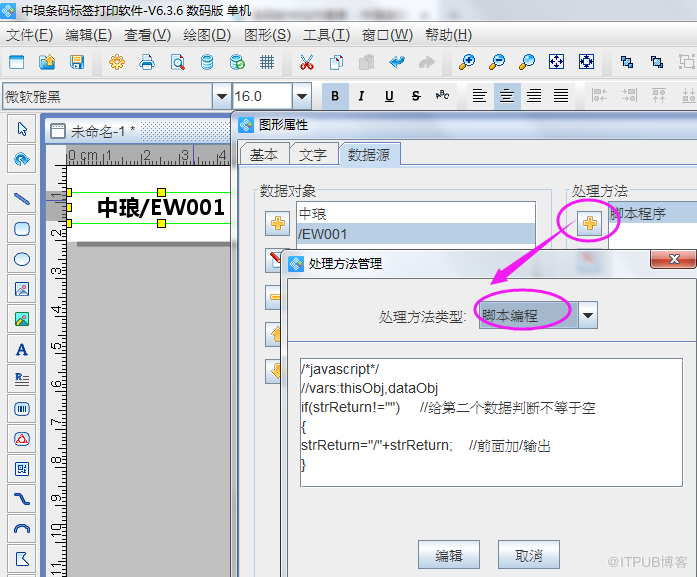This screenshot has height=577, width=697.
Task: Open the 窗口(W) menu
Action: 387,35
